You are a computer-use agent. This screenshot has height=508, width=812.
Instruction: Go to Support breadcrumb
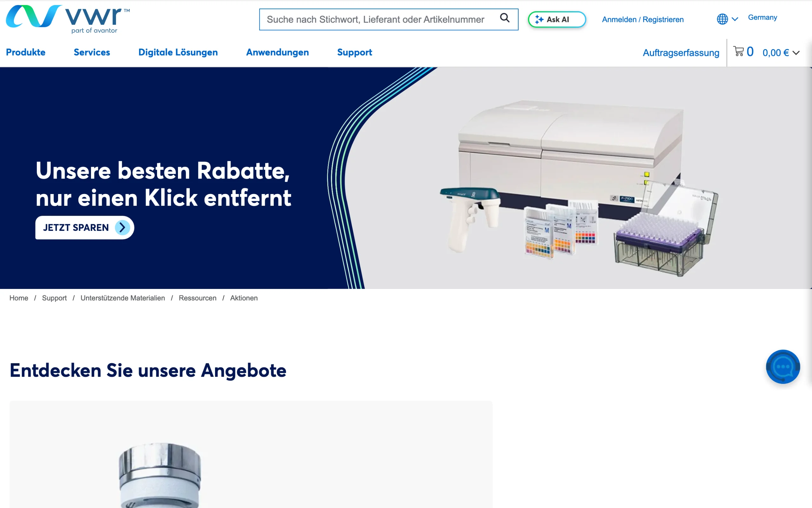54,298
